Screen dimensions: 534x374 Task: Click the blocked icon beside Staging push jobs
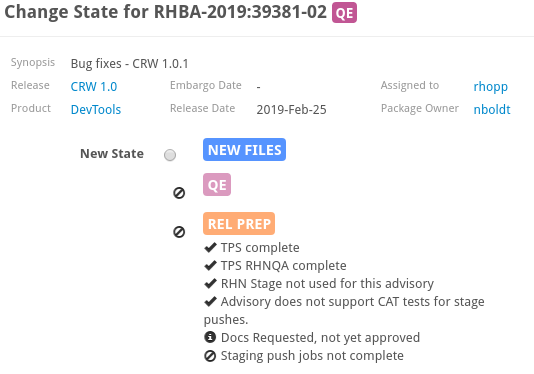point(210,356)
